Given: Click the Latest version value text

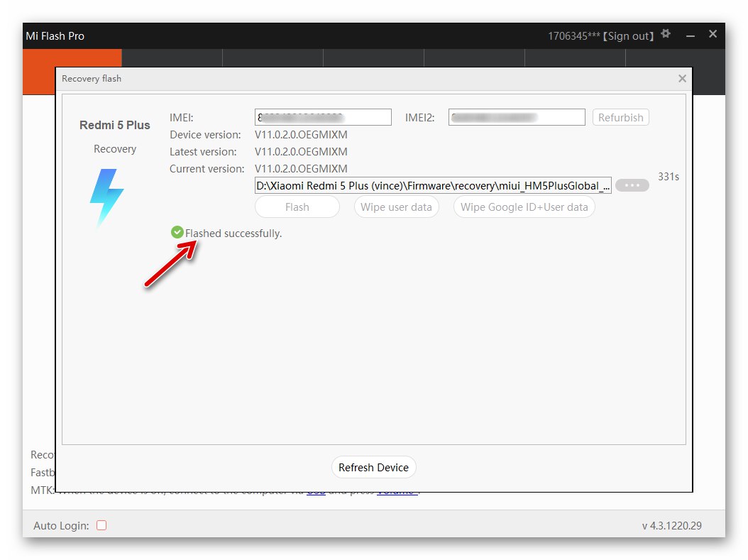Looking at the screenshot, I should pos(301,152).
